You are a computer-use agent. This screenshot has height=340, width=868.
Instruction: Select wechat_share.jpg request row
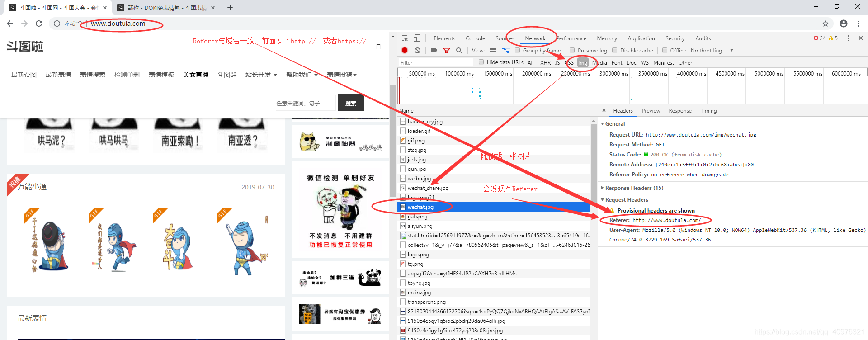click(494, 188)
